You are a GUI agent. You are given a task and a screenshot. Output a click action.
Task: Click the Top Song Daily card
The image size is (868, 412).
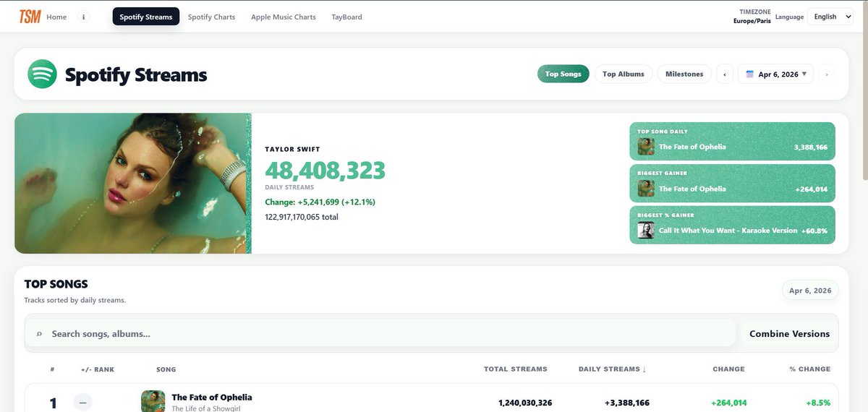click(732, 140)
